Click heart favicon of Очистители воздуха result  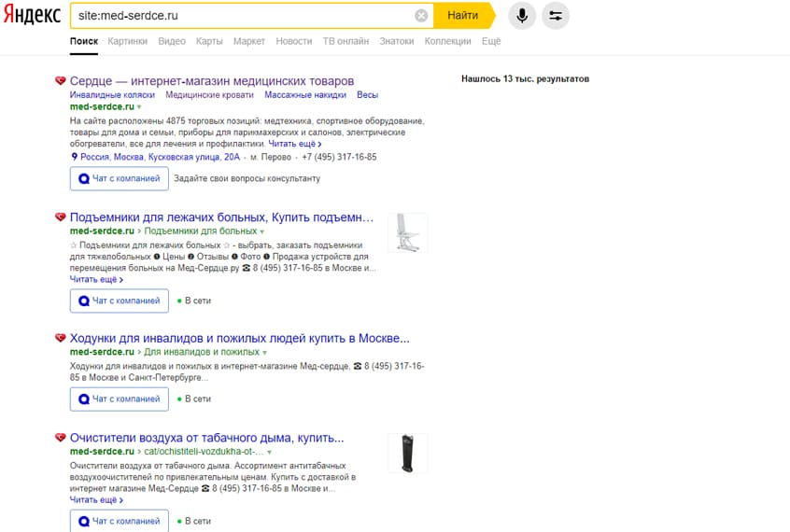tap(61, 438)
